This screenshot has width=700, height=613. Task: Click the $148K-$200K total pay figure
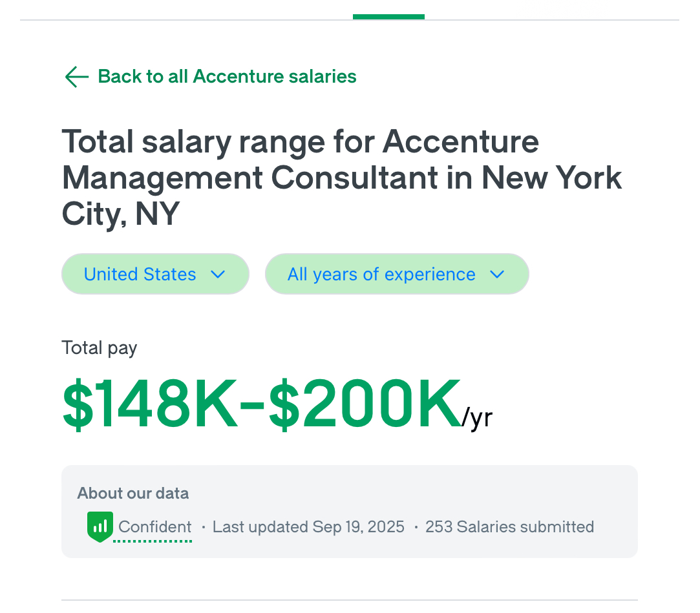(261, 404)
